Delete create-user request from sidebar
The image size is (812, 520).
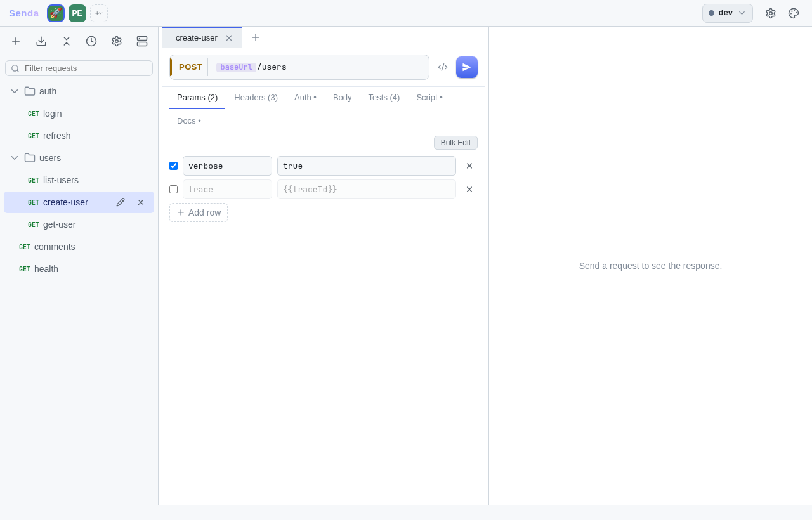point(141,202)
